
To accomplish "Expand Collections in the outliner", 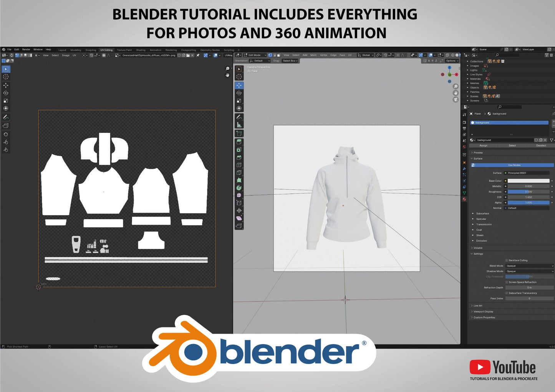I will [467, 61].
